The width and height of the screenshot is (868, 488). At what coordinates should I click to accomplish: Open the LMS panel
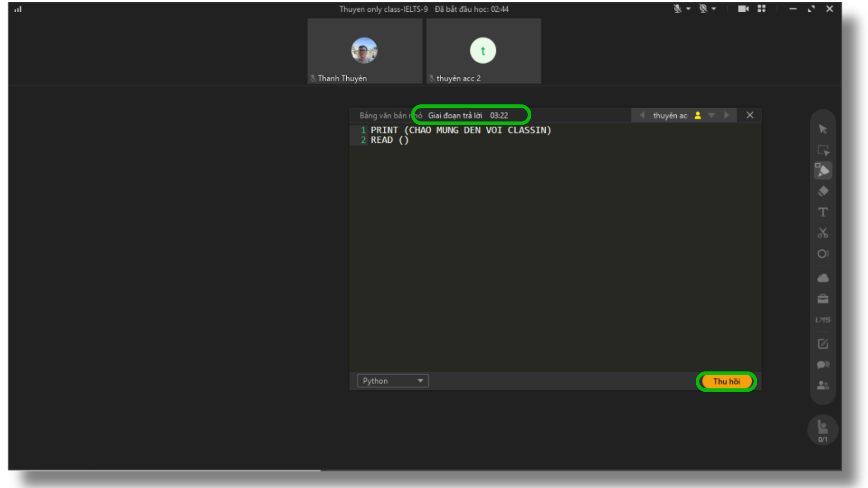tap(823, 320)
